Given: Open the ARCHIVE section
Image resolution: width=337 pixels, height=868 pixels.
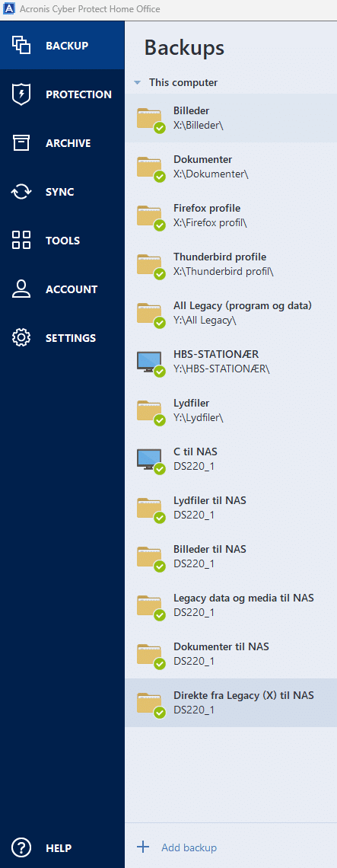Looking at the screenshot, I should (x=68, y=143).
